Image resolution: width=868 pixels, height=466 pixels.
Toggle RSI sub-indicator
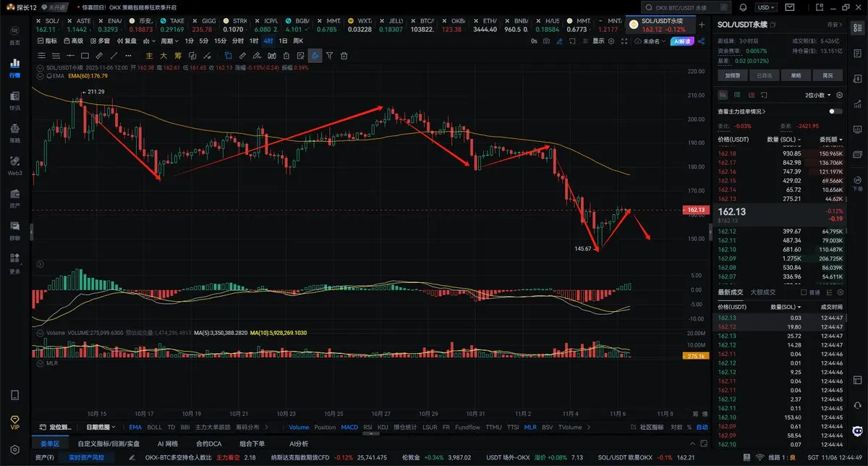click(367, 427)
